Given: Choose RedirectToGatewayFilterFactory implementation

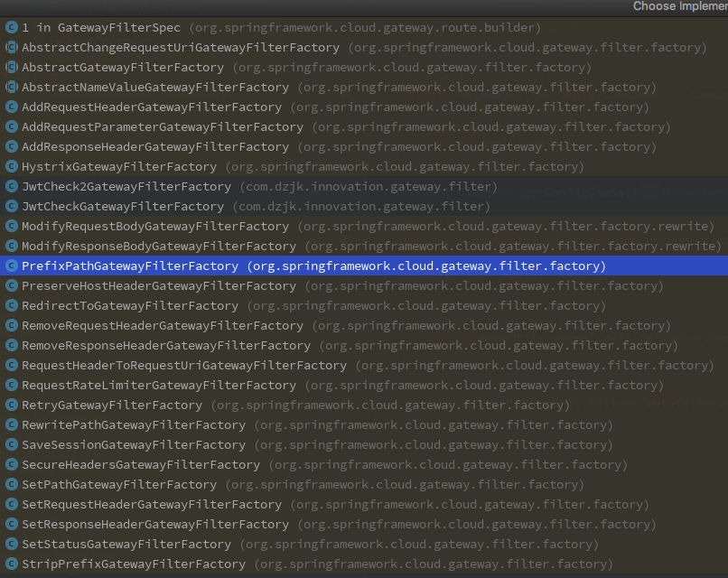Looking at the screenshot, I should coord(364,305).
